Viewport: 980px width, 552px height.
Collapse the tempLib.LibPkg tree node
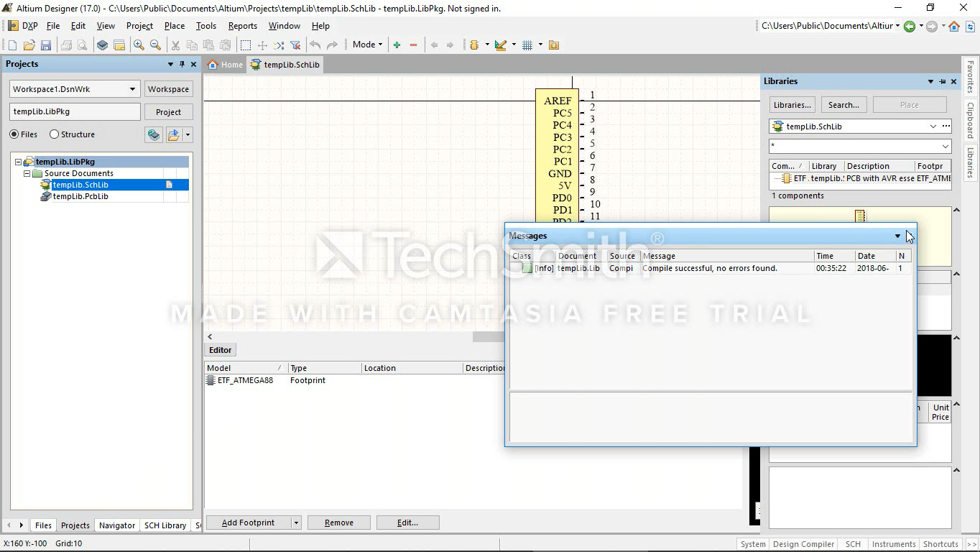(x=19, y=162)
